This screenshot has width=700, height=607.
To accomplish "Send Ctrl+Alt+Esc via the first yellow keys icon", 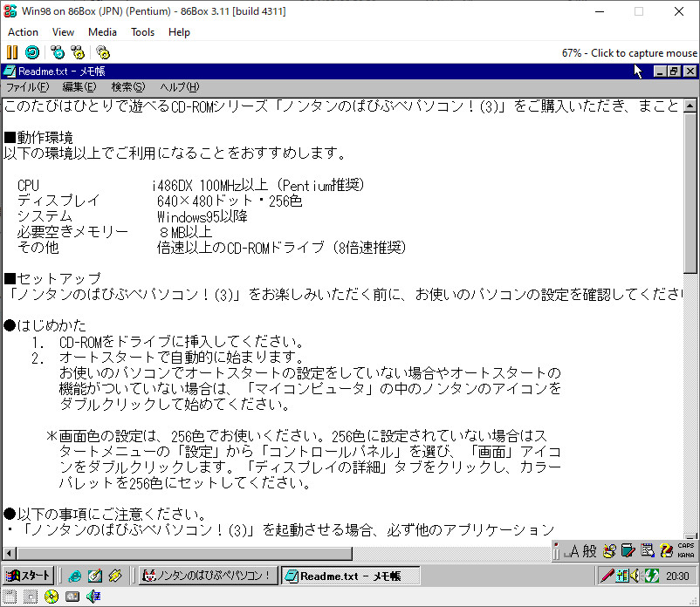I will pyautogui.click(x=78, y=52).
